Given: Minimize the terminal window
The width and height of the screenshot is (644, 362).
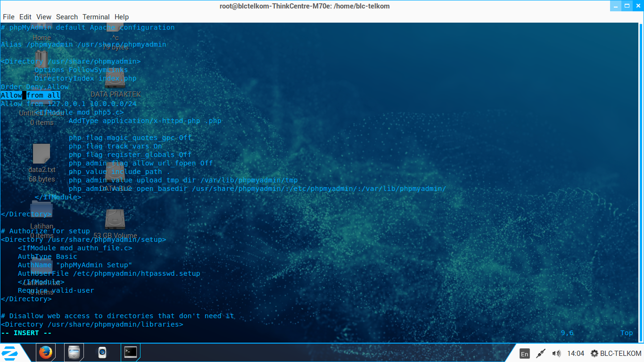Looking at the screenshot, I should [616, 6].
